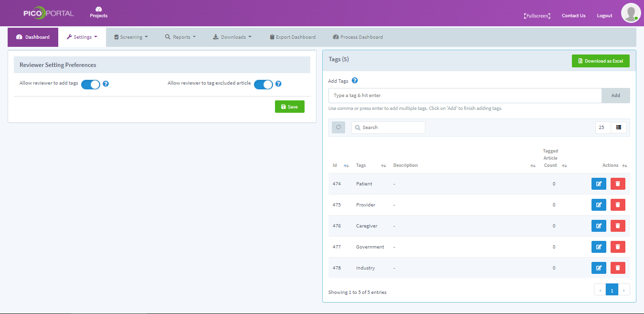Open the Screening dropdown menu
This screenshot has height=314, width=644.
(x=131, y=37)
